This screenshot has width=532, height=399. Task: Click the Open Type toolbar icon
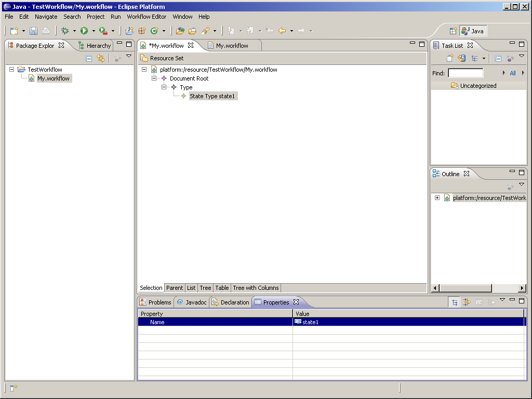pos(180,31)
